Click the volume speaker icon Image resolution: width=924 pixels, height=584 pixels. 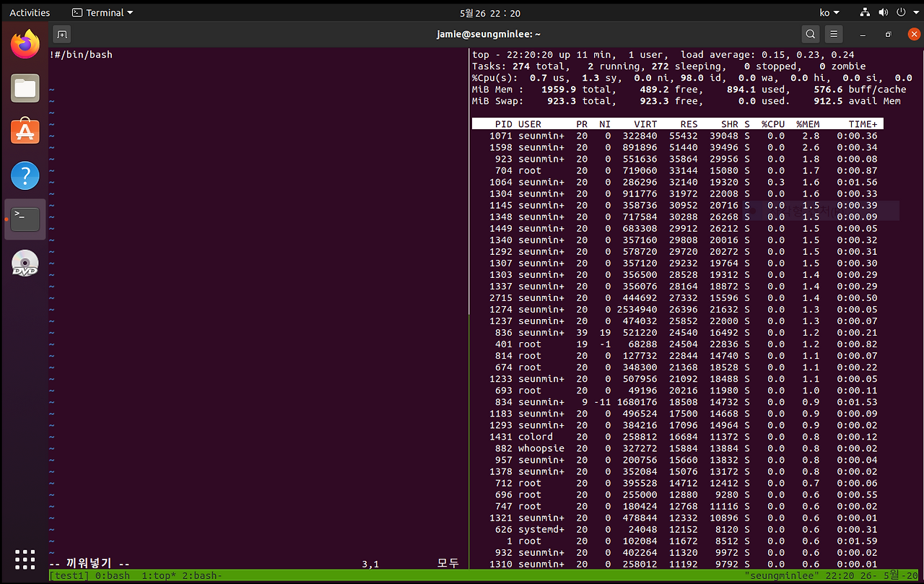coord(883,12)
